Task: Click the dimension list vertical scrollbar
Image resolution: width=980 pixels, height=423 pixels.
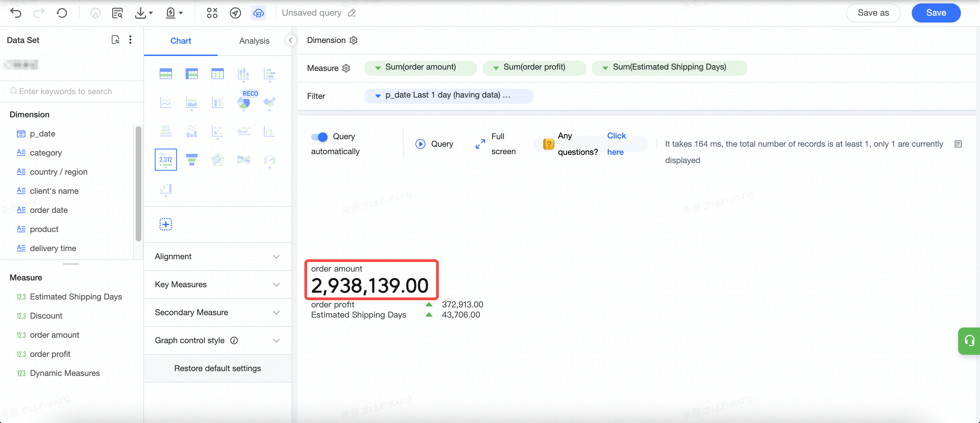Action: (139, 184)
